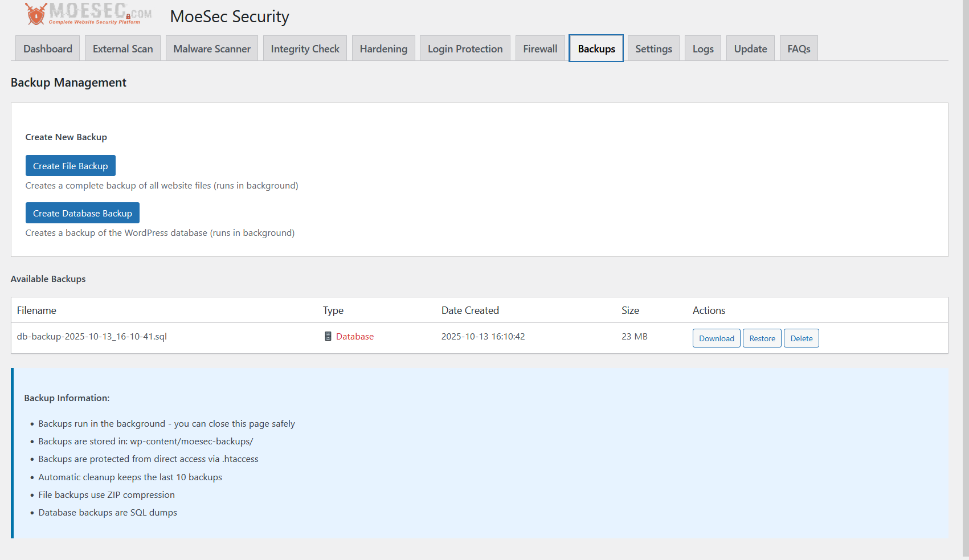Screen dimensions: 969x560
Task: Click the database type icon in backup row
Action: click(328, 336)
